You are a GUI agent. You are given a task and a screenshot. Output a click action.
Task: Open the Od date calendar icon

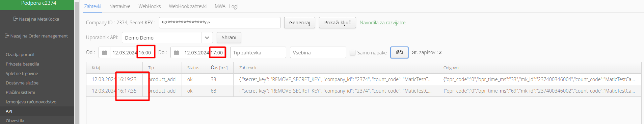(105, 53)
